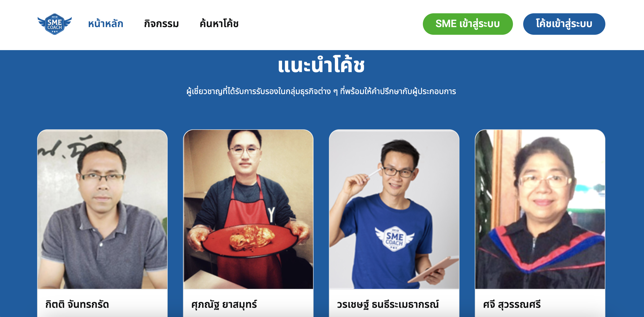Open ศุภณัฐ ยาสมุทร์ coach photo

coord(248,209)
